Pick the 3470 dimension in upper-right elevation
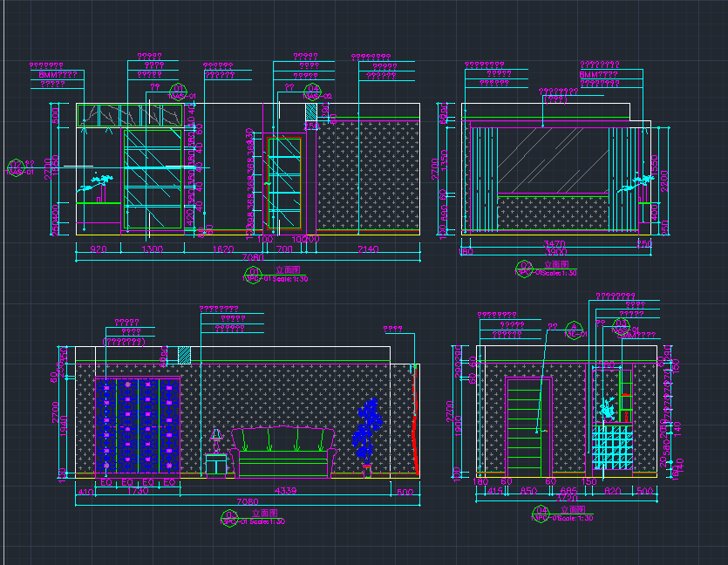This screenshot has width=728, height=565. click(x=555, y=245)
